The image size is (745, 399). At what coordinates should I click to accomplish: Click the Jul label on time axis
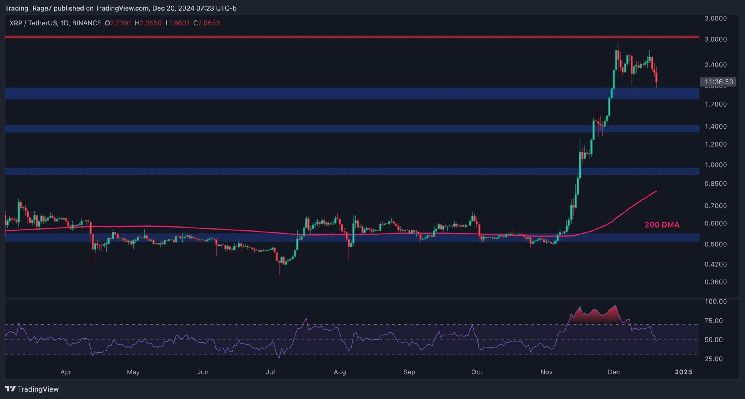(271, 372)
